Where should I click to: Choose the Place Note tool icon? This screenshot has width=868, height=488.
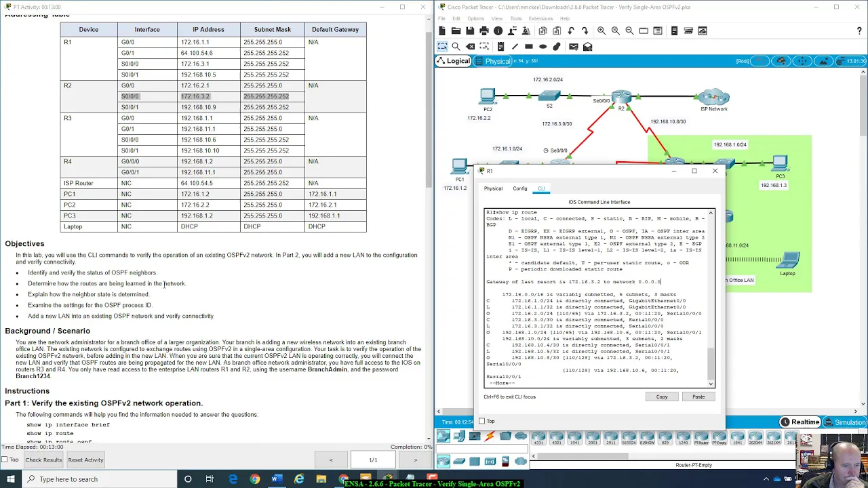coord(500,47)
